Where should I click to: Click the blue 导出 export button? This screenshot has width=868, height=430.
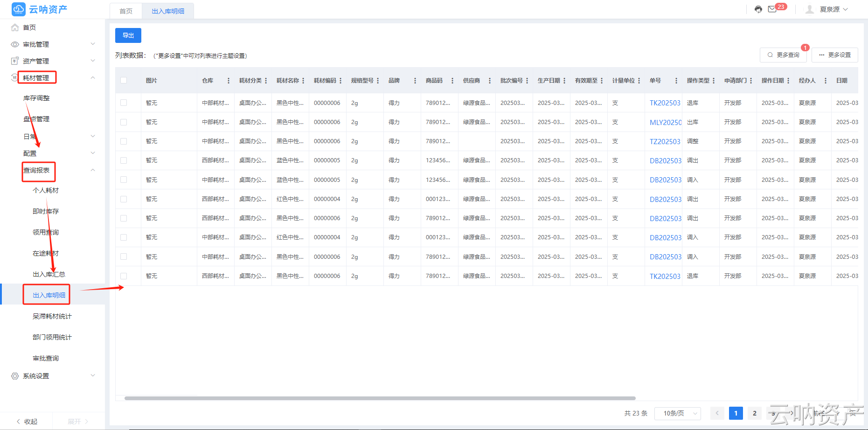128,35
